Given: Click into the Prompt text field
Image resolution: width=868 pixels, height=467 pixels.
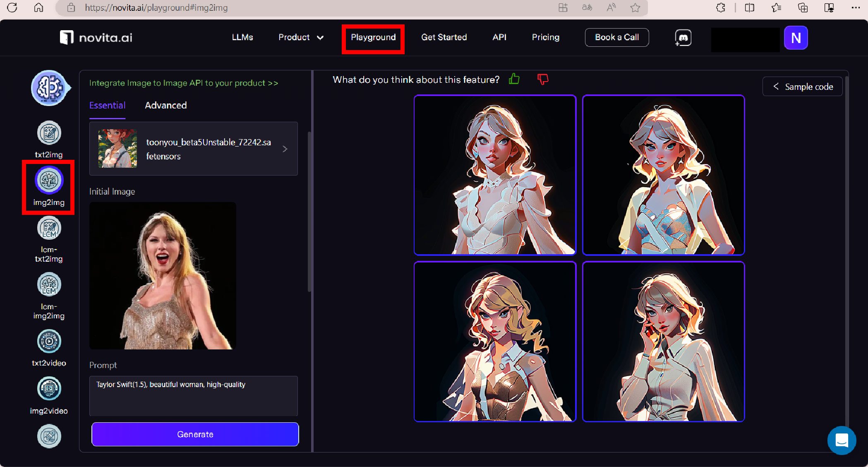Looking at the screenshot, I should (194, 395).
